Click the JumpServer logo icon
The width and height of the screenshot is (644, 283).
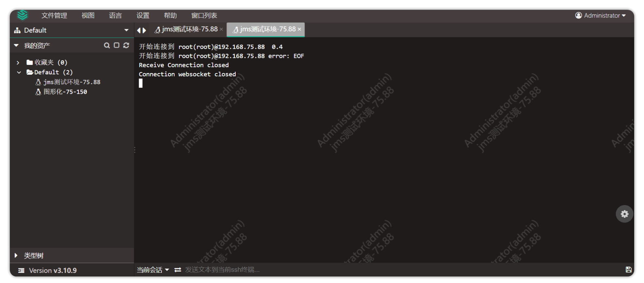tap(23, 15)
